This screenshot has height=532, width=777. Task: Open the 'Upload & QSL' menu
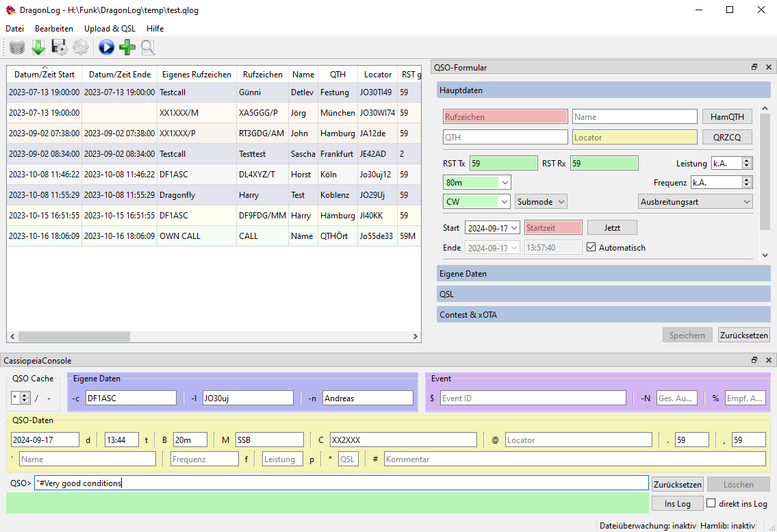(x=110, y=29)
